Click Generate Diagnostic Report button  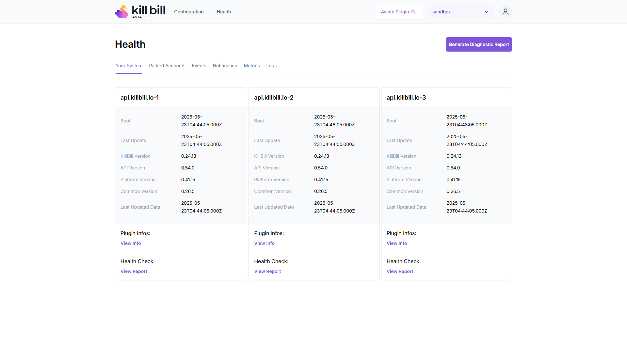coord(478,44)
